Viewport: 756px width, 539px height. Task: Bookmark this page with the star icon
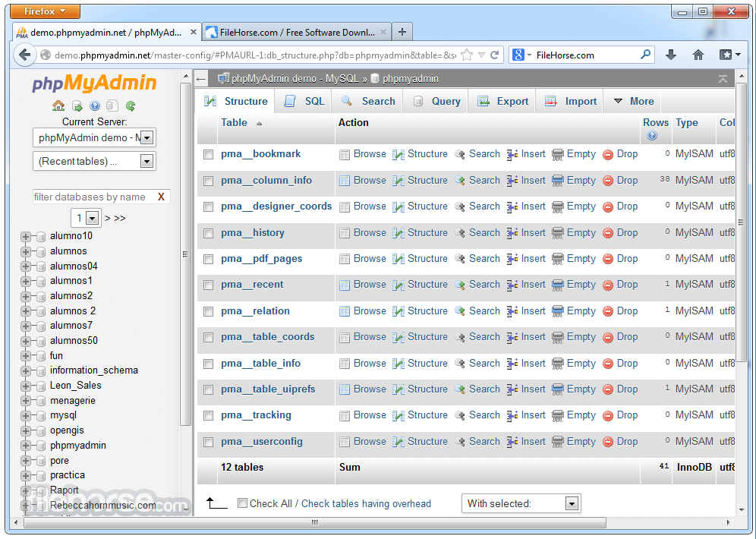pyautogui.click(x=466, y=55)
